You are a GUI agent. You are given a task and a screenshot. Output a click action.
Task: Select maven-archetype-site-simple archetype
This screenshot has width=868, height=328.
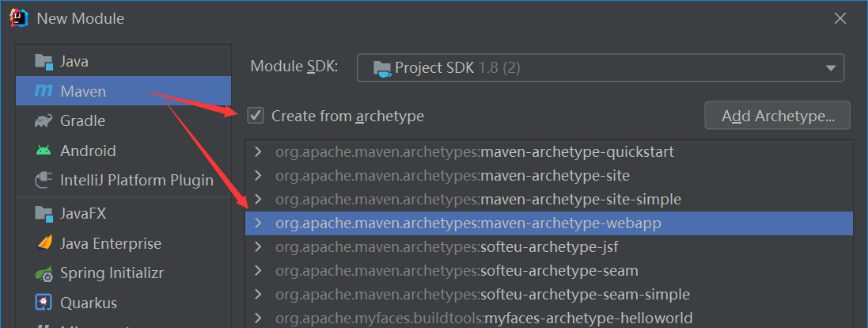(548, 199)
